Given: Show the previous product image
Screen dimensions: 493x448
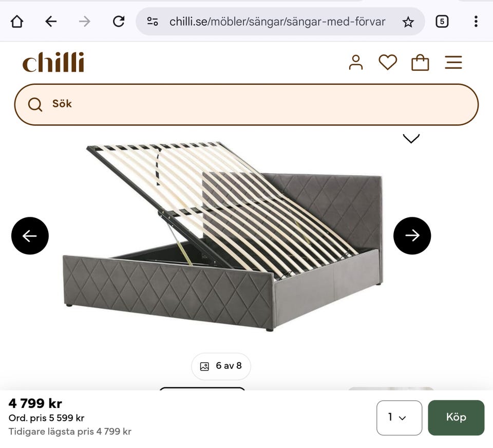Looking at the screenshot, I should pyautogui.click(x=30, y=236).
